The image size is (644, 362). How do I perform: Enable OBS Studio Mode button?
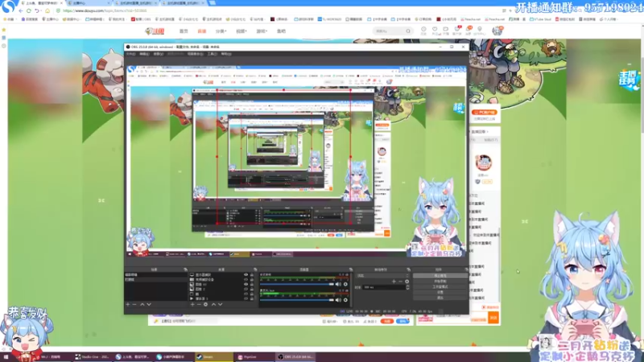point(440,286)
